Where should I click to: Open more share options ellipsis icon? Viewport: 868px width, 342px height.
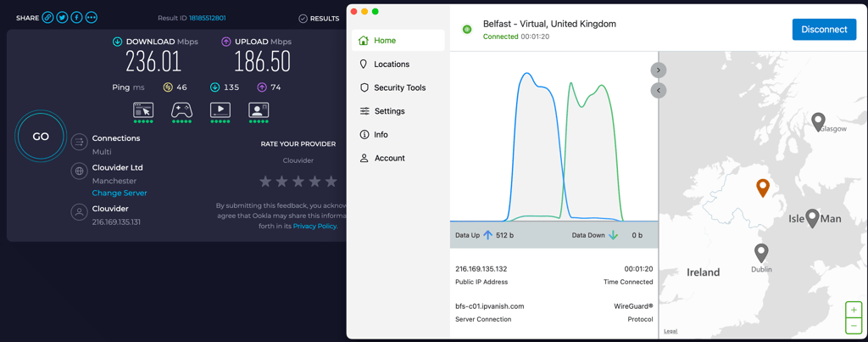point(92,18)
